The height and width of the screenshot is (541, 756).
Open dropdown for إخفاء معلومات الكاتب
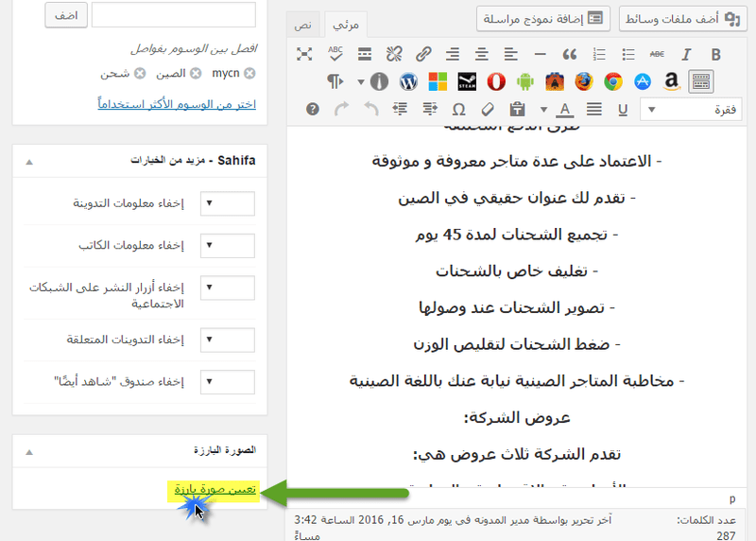(x=228, y=246)
